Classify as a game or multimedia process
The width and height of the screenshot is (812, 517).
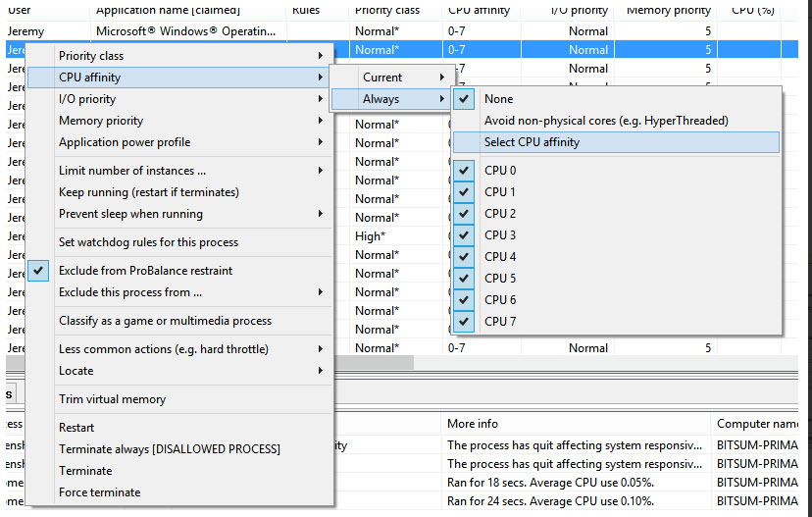(165, 321)
